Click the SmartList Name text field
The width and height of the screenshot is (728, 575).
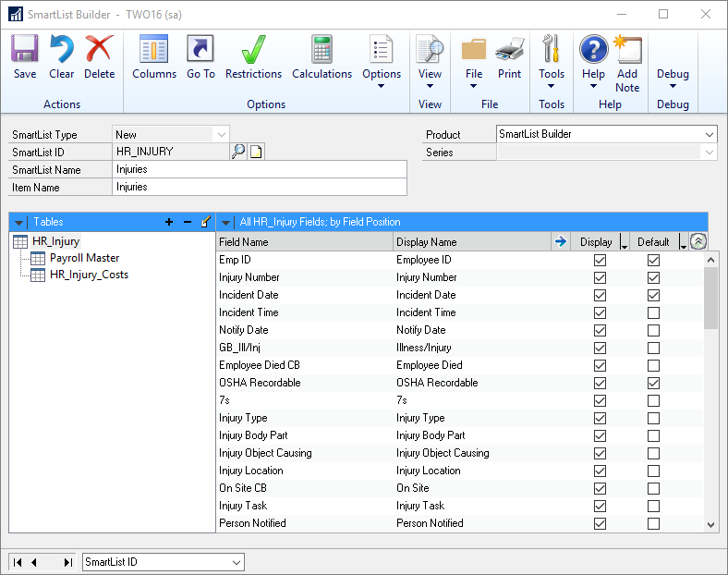tap(260, 169)
